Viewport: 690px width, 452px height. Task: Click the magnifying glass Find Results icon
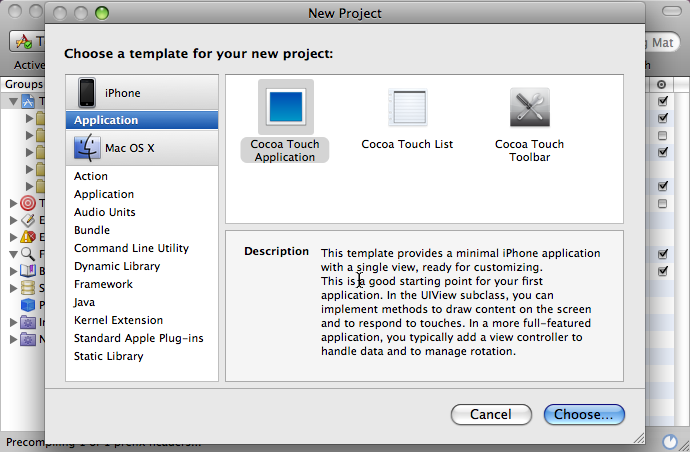(x=28, y=254)
